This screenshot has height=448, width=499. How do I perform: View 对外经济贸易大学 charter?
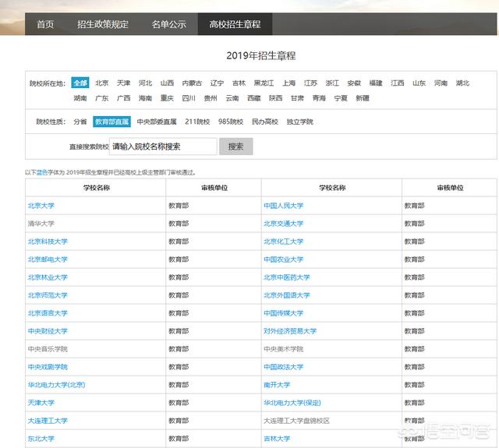290,331
